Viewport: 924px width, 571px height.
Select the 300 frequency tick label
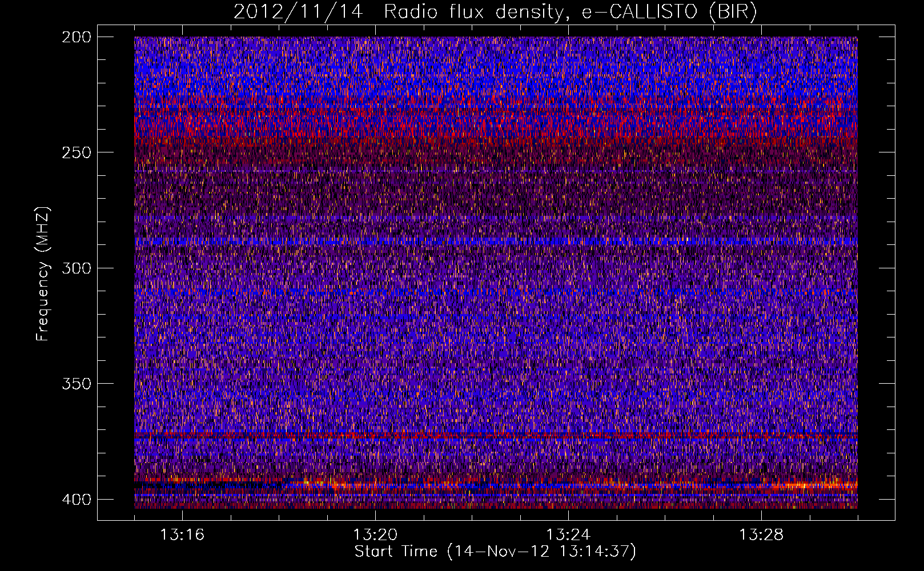(x=76, y=268)
